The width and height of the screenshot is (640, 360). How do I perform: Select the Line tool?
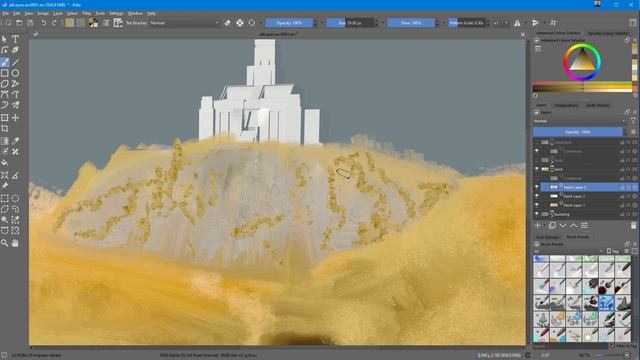(x=15, y=62)
